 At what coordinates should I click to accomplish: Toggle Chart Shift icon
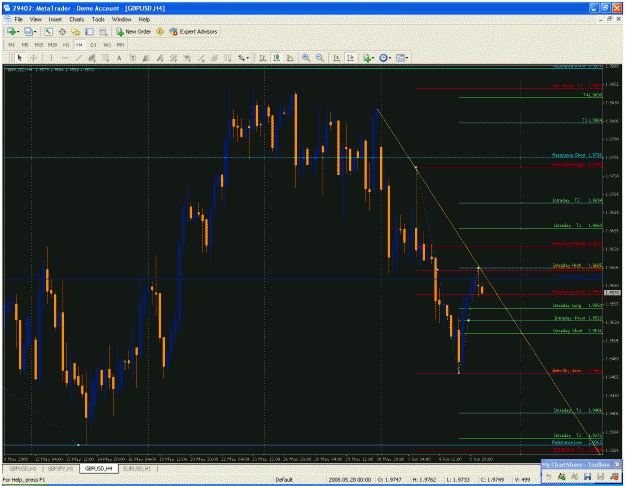click(351, 58)
